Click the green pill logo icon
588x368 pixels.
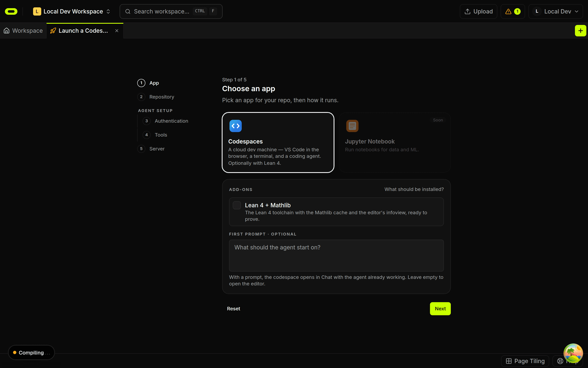[x=11, y=11]
